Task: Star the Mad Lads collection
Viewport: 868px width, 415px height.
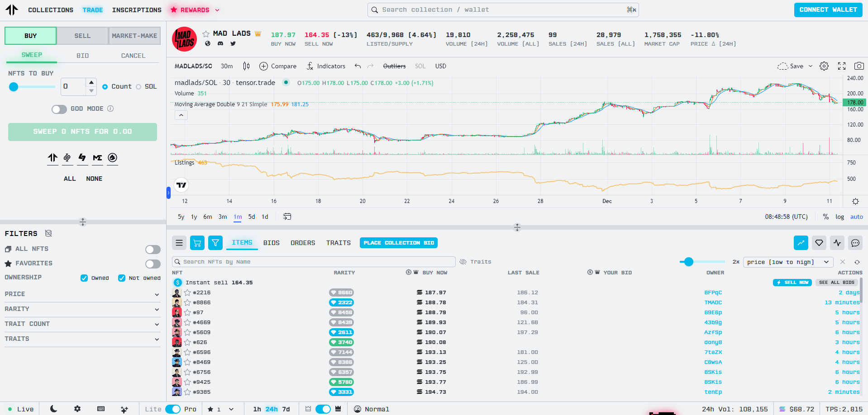Action: click(x=206, y=34)
